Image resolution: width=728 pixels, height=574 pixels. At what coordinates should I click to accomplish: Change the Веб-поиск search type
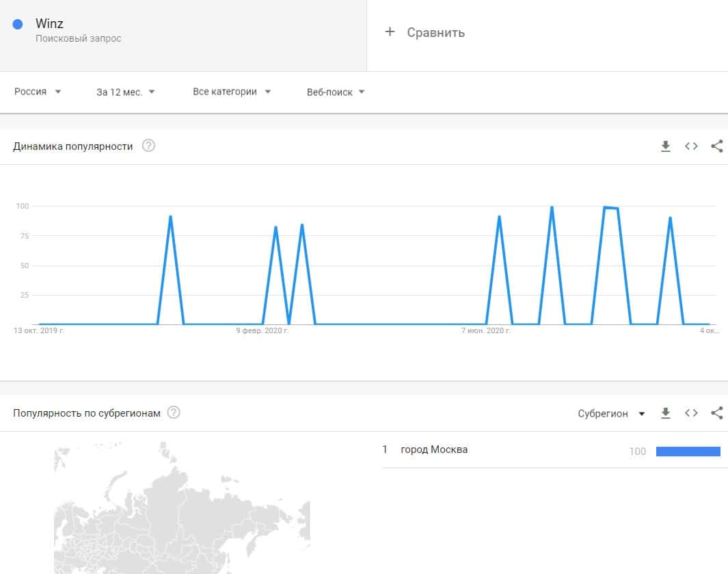tap(336, 92)
